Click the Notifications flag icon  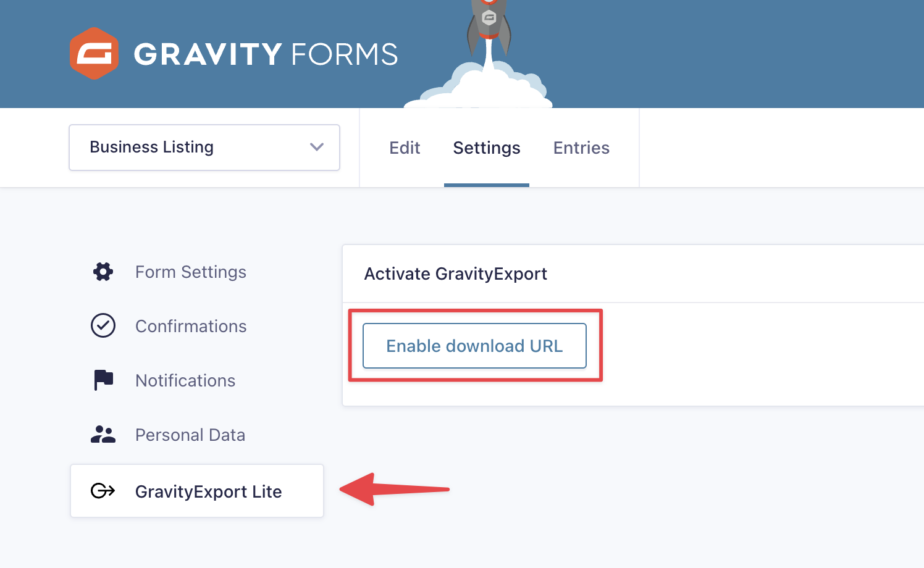tap(103, 380)
